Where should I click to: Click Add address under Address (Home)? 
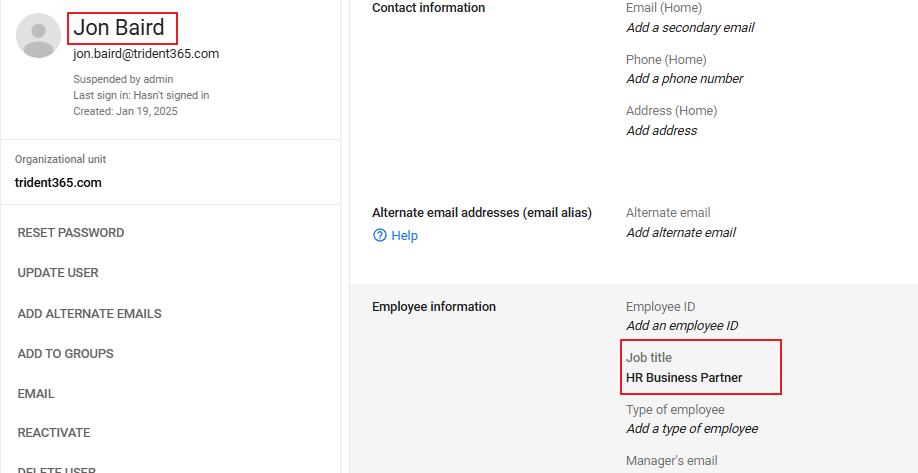click(661, 131)
